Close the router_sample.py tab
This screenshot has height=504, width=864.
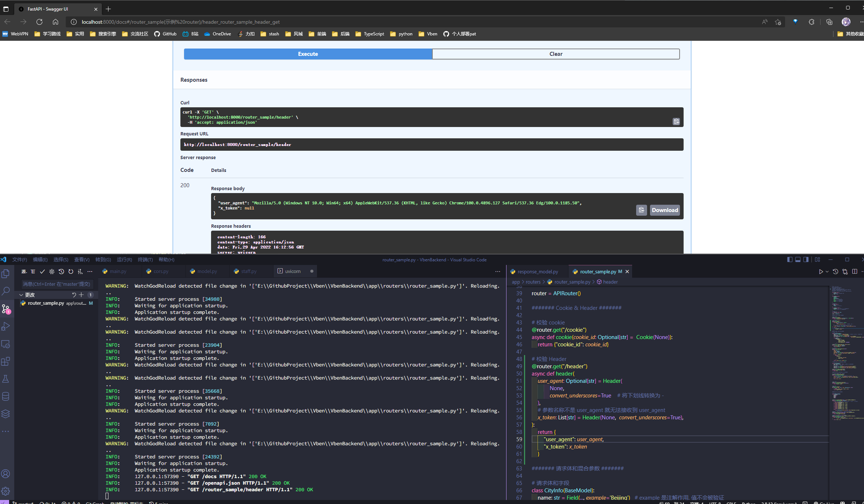click(x=627, y=272)
